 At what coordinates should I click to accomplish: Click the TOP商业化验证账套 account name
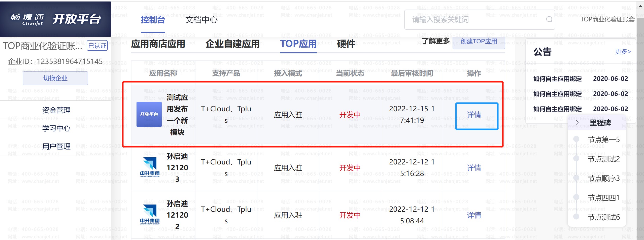[x=607, y=19]
